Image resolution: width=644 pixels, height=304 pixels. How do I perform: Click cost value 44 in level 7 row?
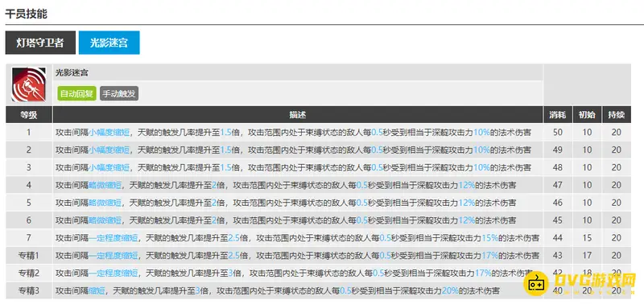pos(557,238)
